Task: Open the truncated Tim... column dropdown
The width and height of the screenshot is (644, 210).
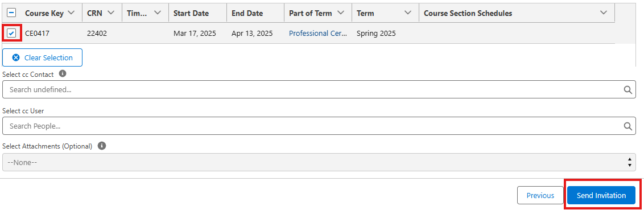Action: point(158,13)
